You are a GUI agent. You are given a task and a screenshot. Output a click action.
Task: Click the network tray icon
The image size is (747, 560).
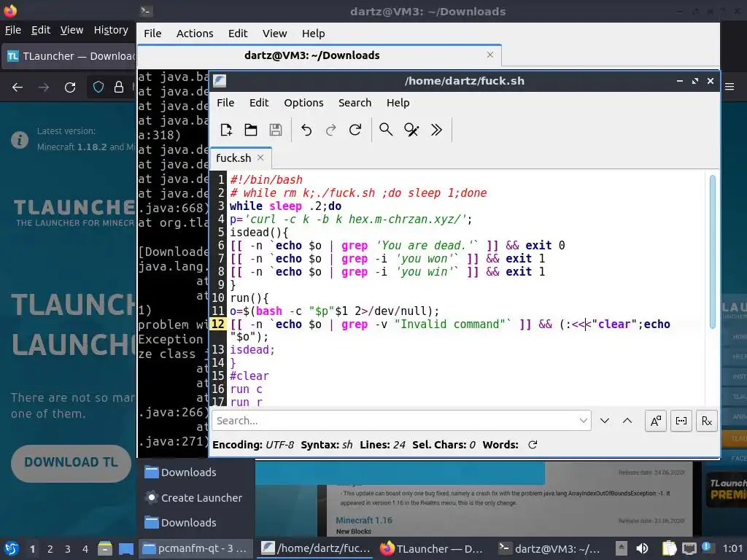(689, 548)
